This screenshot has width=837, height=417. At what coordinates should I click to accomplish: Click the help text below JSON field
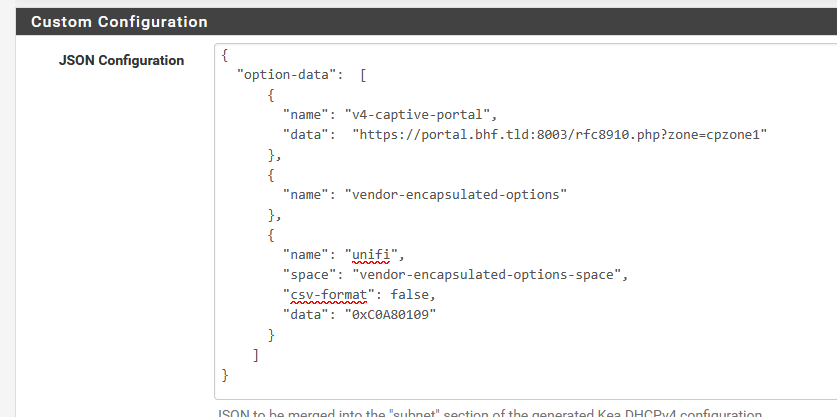(x=490, y=413)
